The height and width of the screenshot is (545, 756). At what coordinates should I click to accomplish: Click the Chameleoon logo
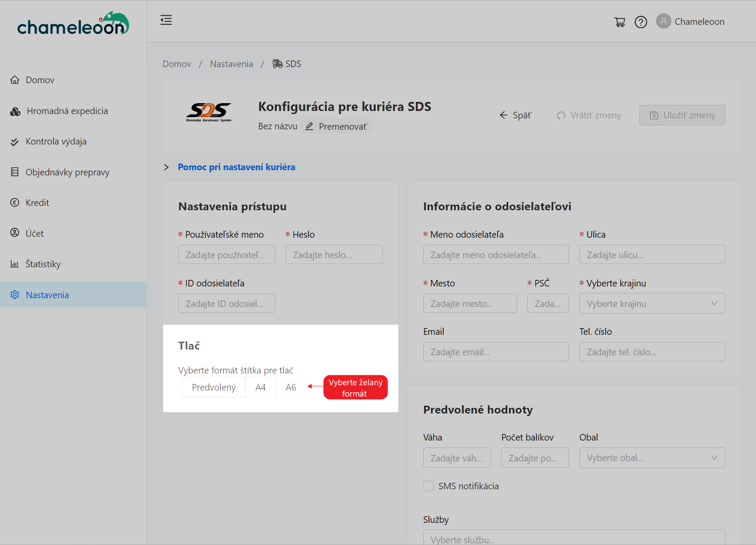(x=73, y=24)
